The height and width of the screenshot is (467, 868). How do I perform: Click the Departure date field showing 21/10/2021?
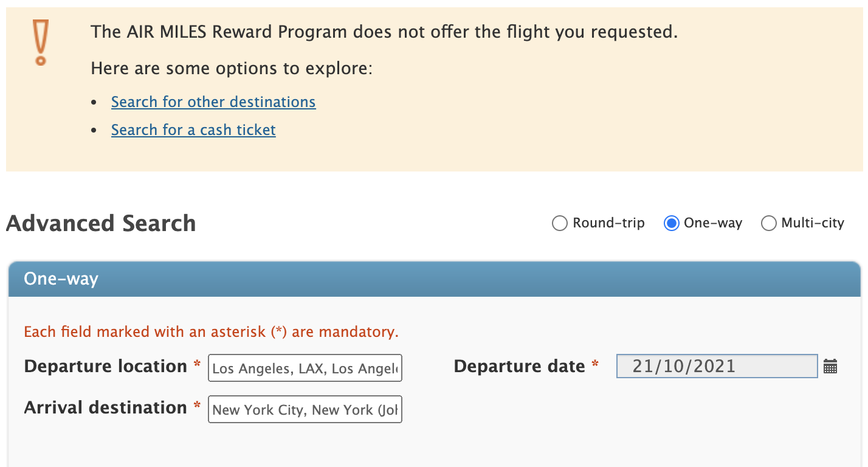(x=717, y=366)
